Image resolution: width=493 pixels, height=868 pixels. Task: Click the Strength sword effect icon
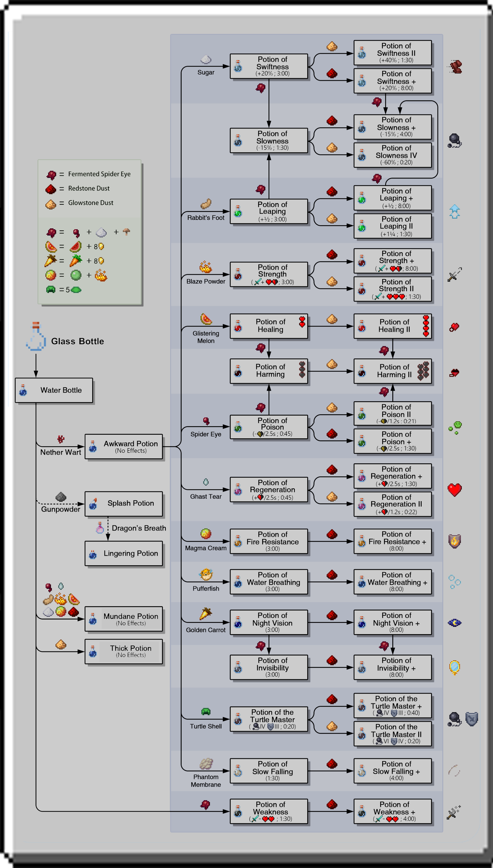tap(454, 274)
